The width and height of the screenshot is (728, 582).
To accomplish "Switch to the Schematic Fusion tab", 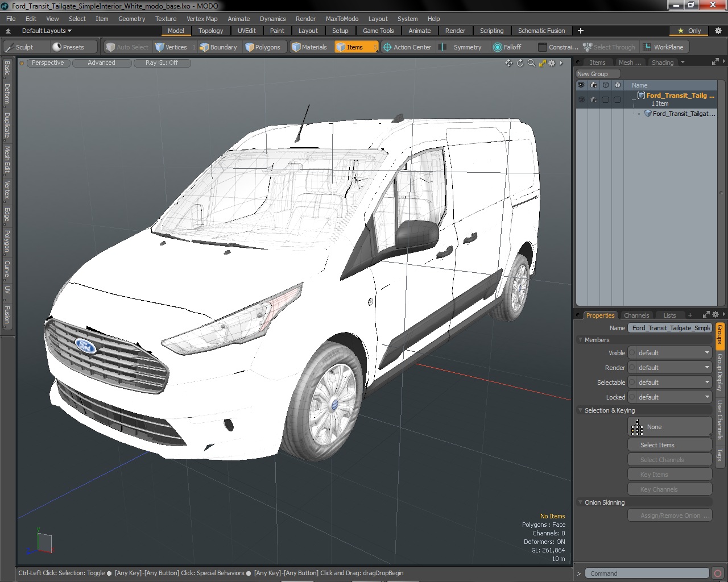I will pyautogui.click(x=541, y=31).
